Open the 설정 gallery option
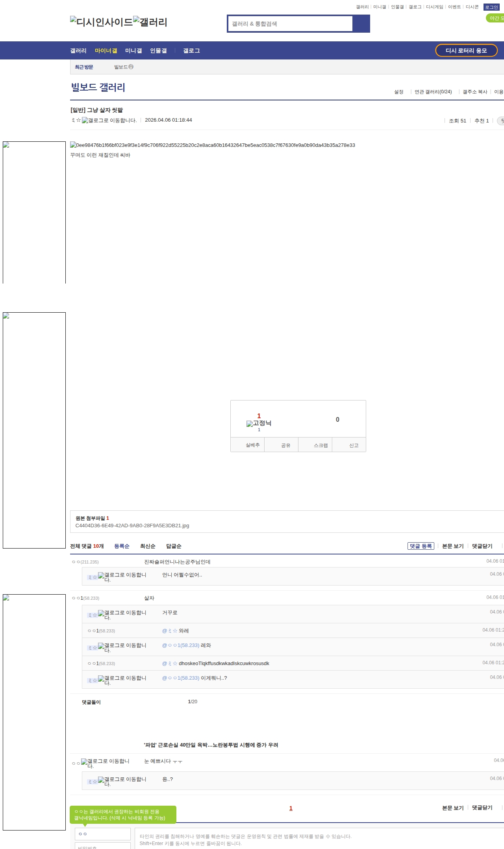The width and height of the screenshot is (504, 849). [x=399, y=92]
